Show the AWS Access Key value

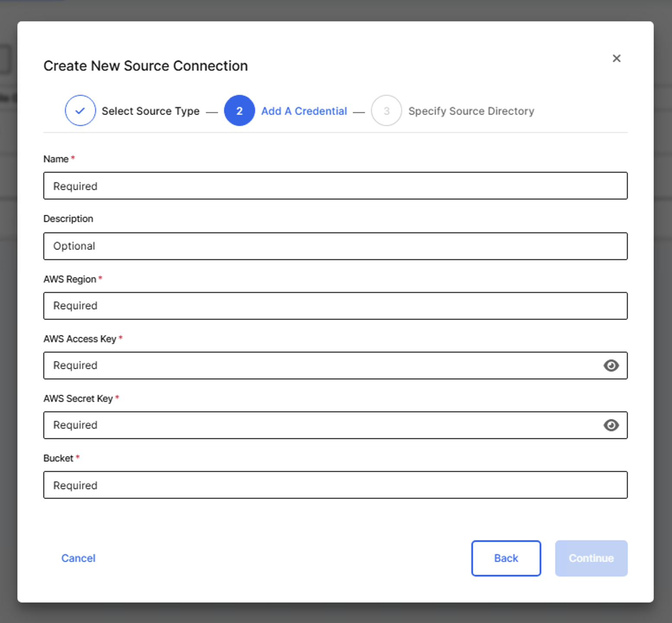click(x=611, y=366)
